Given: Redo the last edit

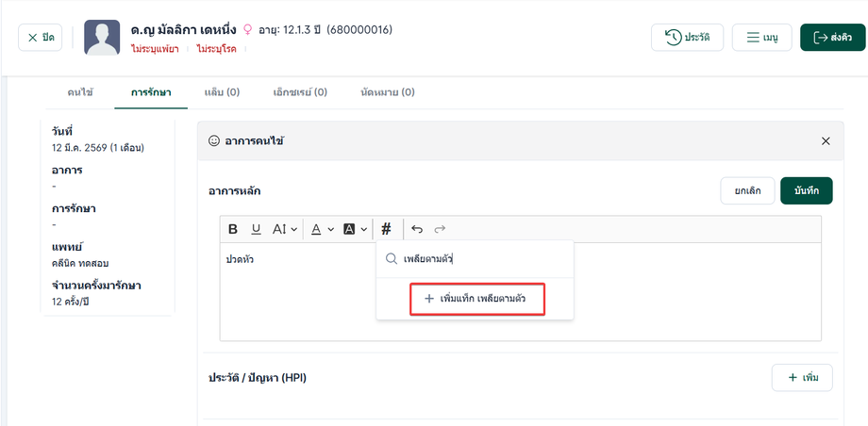Looking at the screenshot, I should tap(440, 229).
